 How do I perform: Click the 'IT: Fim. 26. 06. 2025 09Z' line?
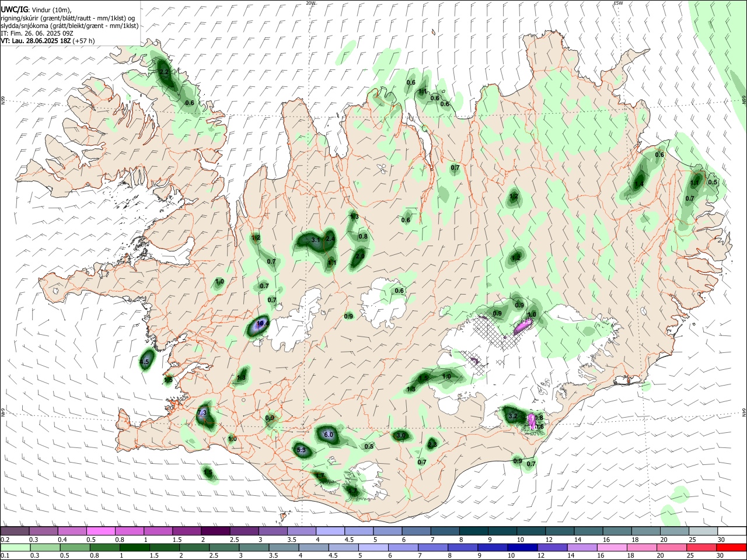[37, 33]
